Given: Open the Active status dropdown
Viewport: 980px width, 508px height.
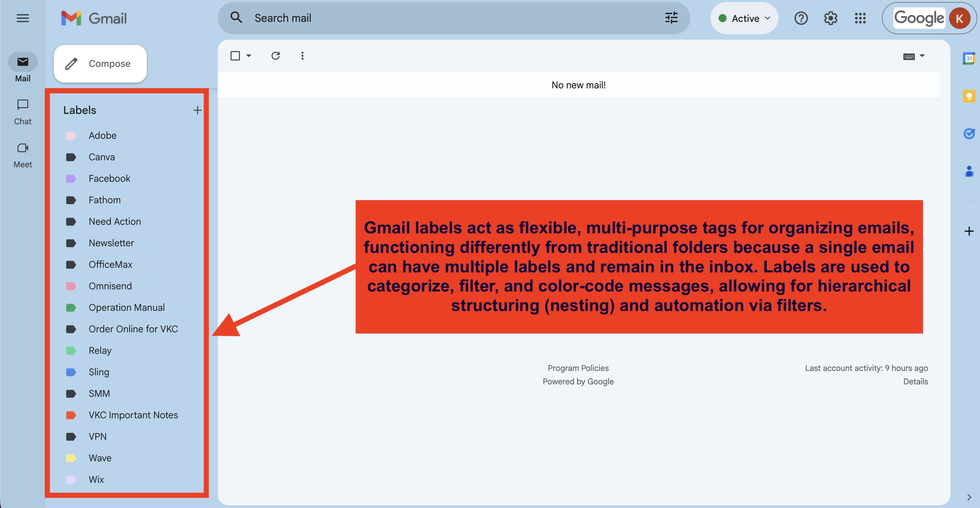Looking at the screenshot, I should [x=744, y=18].
